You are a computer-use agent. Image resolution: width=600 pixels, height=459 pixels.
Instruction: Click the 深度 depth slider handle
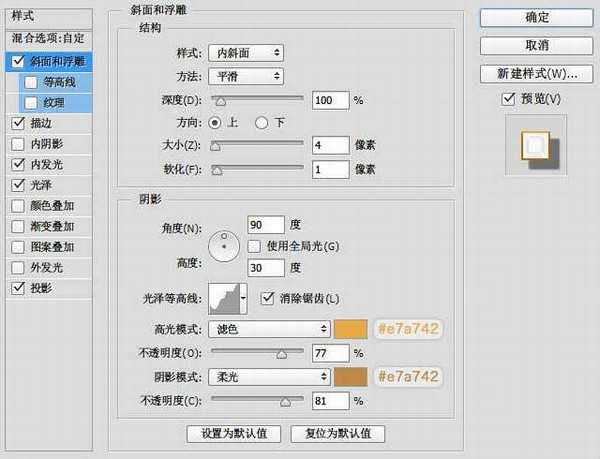221,101
